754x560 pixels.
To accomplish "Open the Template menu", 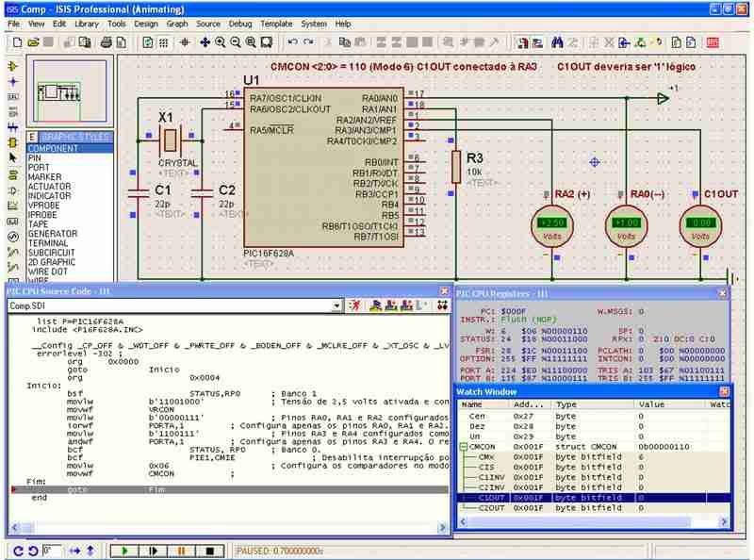I will [276, 24].
